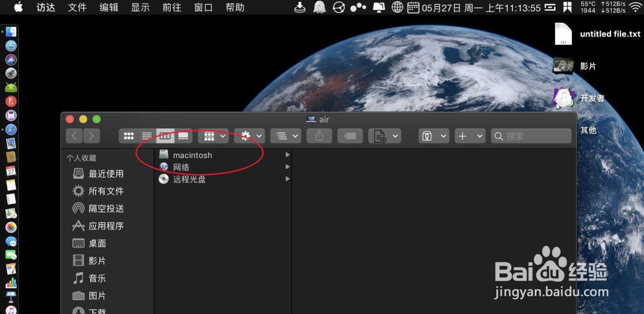Open the green Android app in Dock
Viewport: 644px width, 314px height.
[x=11, y=88]
